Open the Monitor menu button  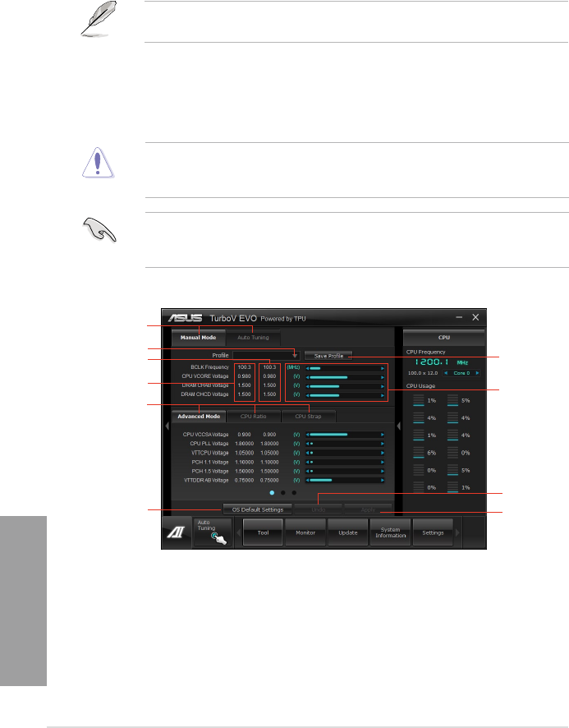click(x=305, y=532)
